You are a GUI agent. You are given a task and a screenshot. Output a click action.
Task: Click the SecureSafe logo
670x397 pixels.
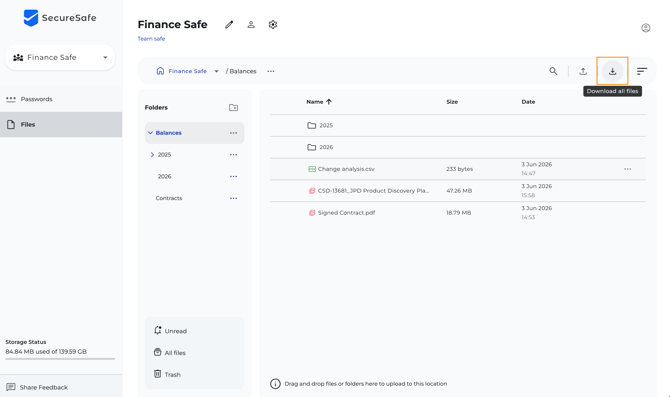pyautogui.click(x=60, y=18)
